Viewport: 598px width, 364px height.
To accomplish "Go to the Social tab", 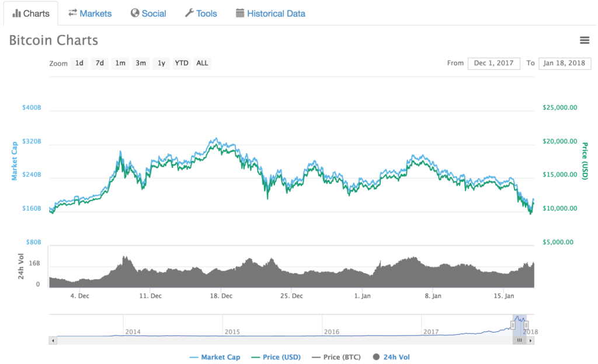I will coord(148,13).
